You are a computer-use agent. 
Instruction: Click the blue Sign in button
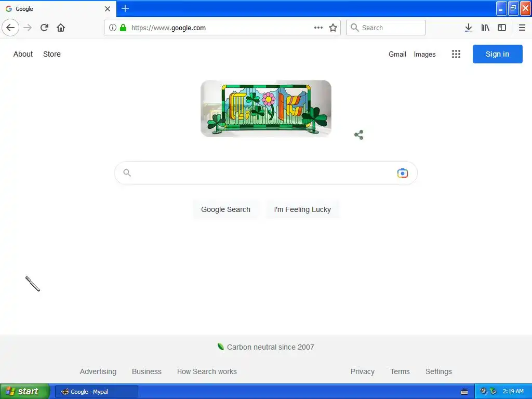[497, 54]
